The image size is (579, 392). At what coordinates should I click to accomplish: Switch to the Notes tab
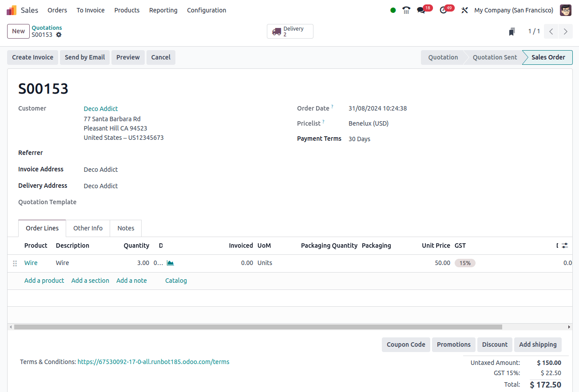[x=126, y=228]
